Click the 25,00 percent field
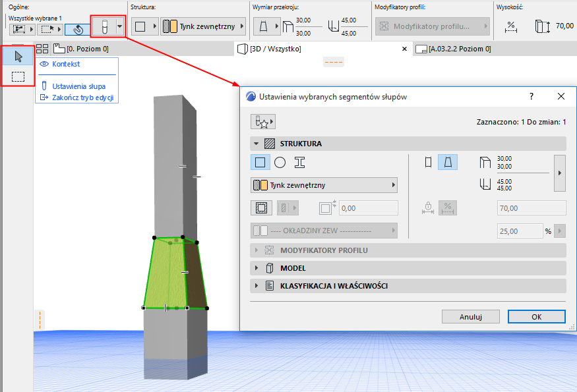The height and width of the screenshot is (392, 577). (x=520, y=231)
